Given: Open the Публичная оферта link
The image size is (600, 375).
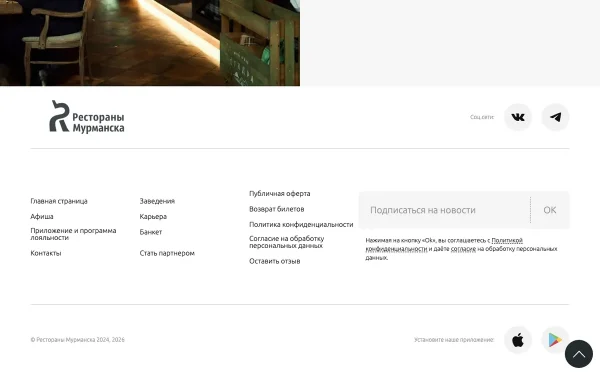Looking at the screenshot, I should pyautogui.click(x=279, y=194).
